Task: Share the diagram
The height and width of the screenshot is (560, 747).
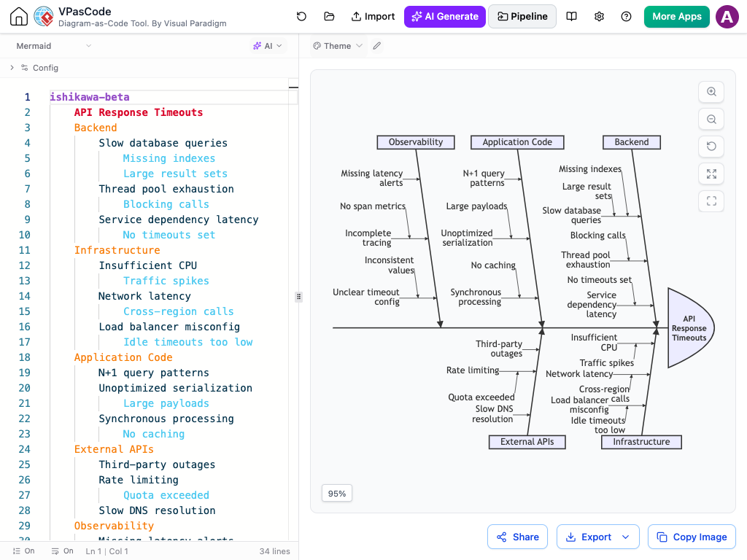Action: pos(517,537)
